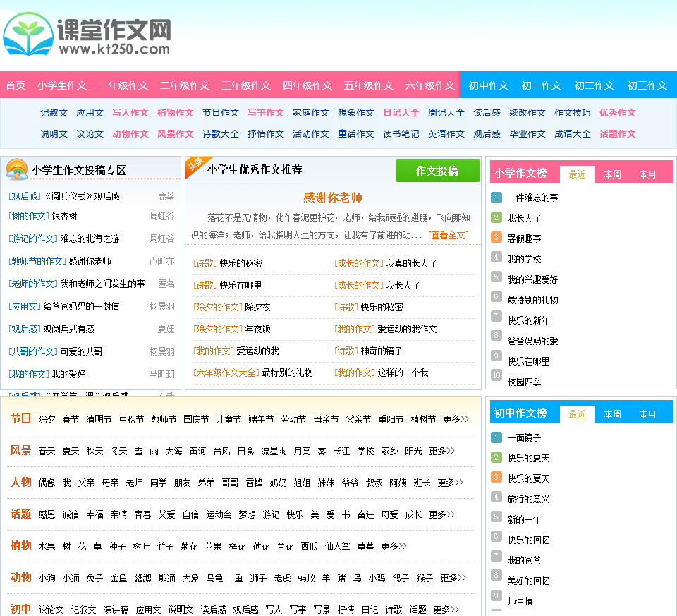Open ranked essay 最特别的礼物

click(533, 300)
